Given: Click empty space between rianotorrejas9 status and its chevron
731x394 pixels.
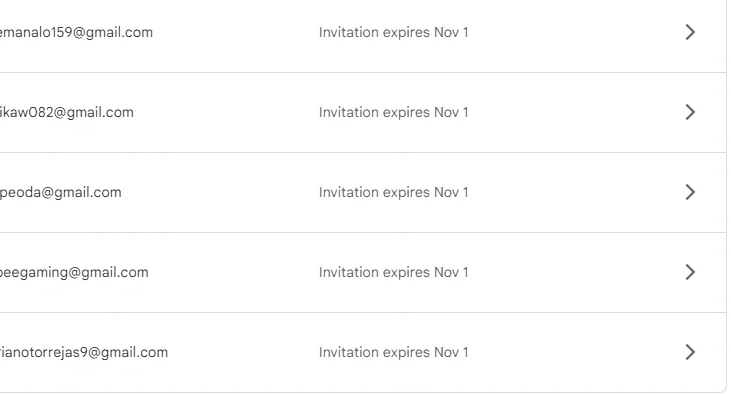Looking at the screenshot, I should pos(577,353).
